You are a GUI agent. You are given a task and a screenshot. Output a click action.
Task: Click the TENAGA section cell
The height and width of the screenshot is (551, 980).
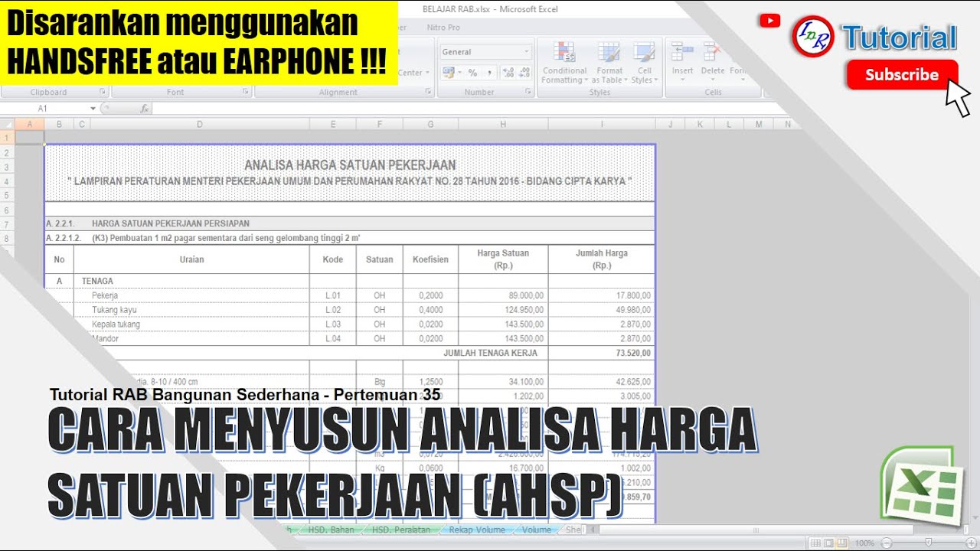click(x=97, y=281)
